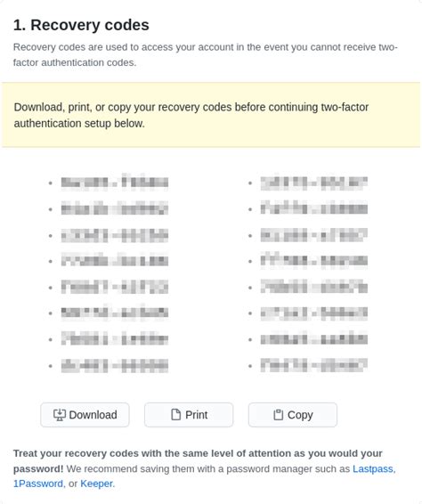Select the last recovery code in right column
This screenshot has height=504, width=422.
(314, 365)
